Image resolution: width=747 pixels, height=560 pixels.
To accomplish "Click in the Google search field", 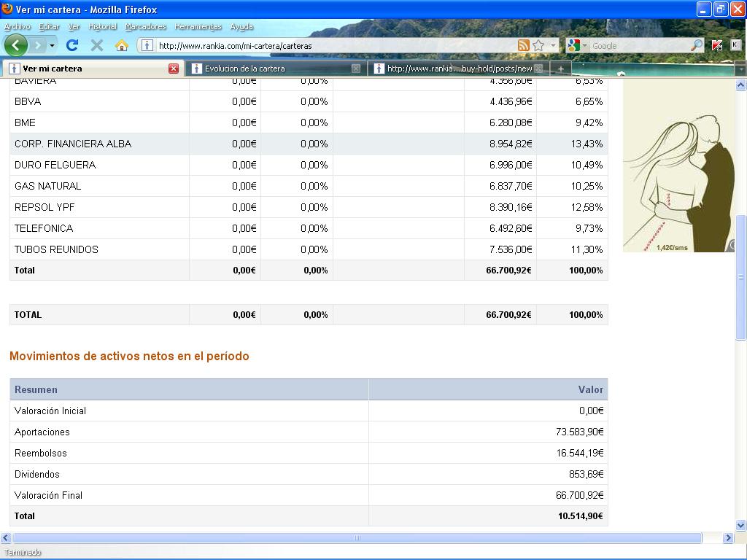I will 638,45.
